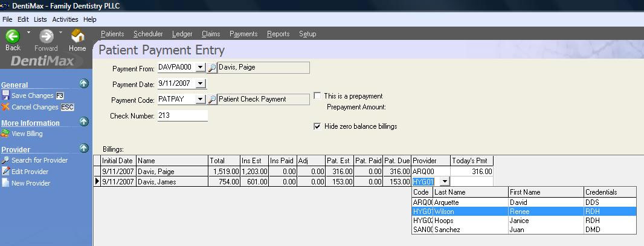Open the Lists menu
The width and height of the screenshot is (644, 246).
40,19
